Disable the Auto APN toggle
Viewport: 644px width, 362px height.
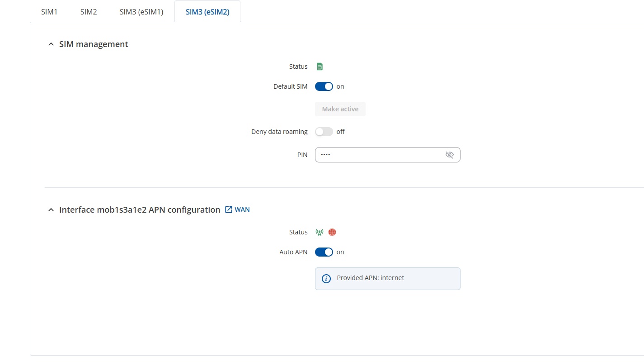[324, 252]
